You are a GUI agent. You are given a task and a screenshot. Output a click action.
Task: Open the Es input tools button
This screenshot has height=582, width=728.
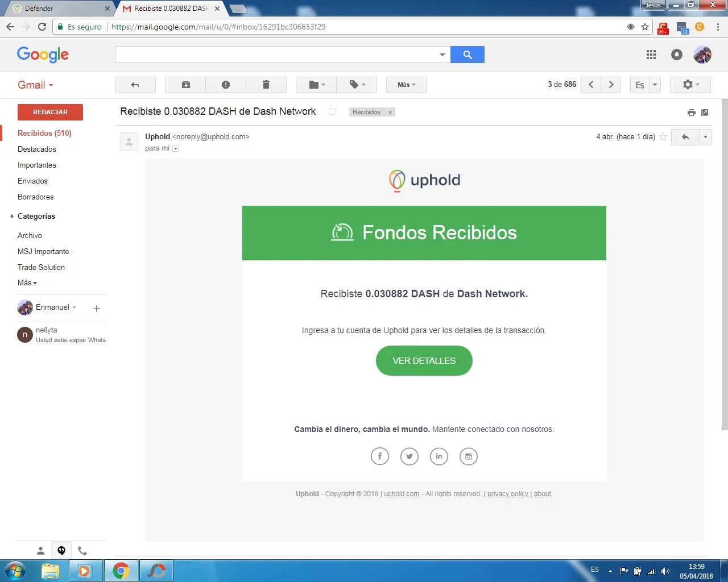tap(640, 85)
